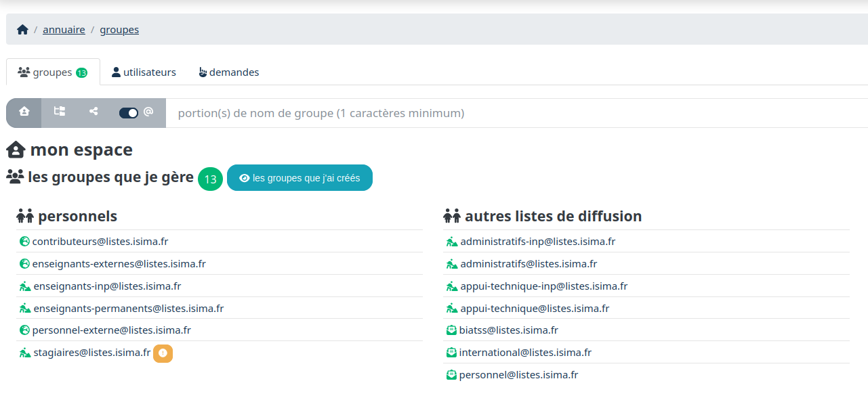
Task: Click the eye icon on les groupes que j'ai créés
Action: pyautogui.click(x=245, y=178)
